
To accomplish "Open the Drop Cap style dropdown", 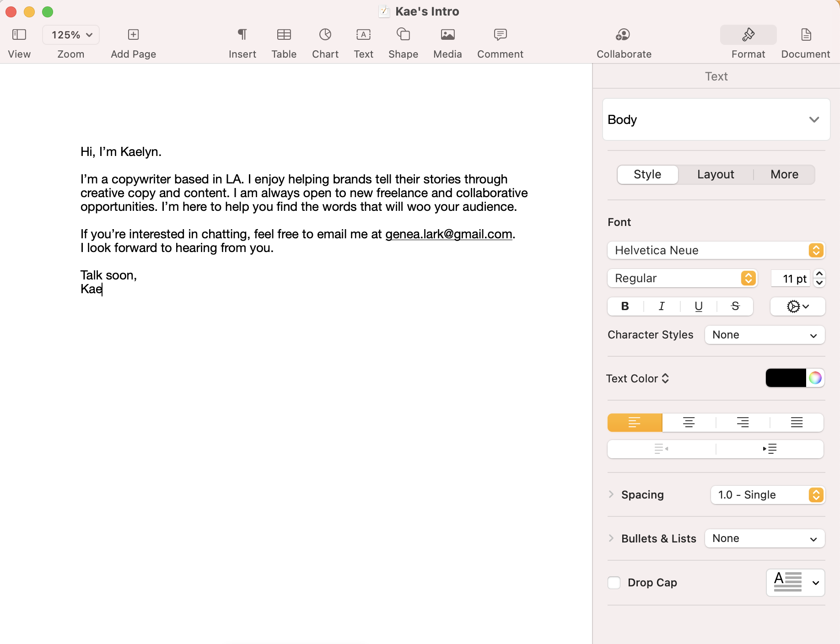I will click(x=796, y=583).
